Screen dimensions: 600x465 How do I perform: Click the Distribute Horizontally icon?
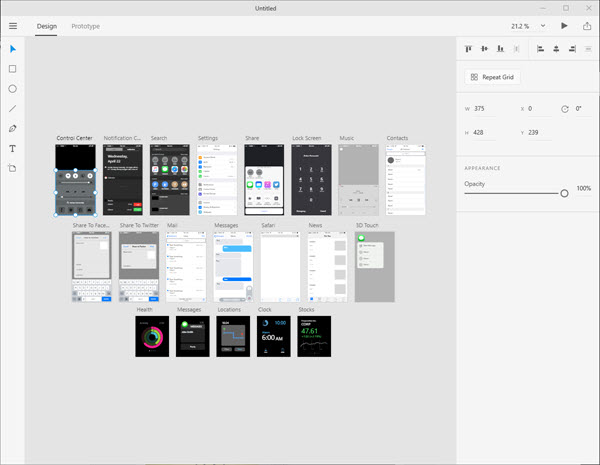588,49
